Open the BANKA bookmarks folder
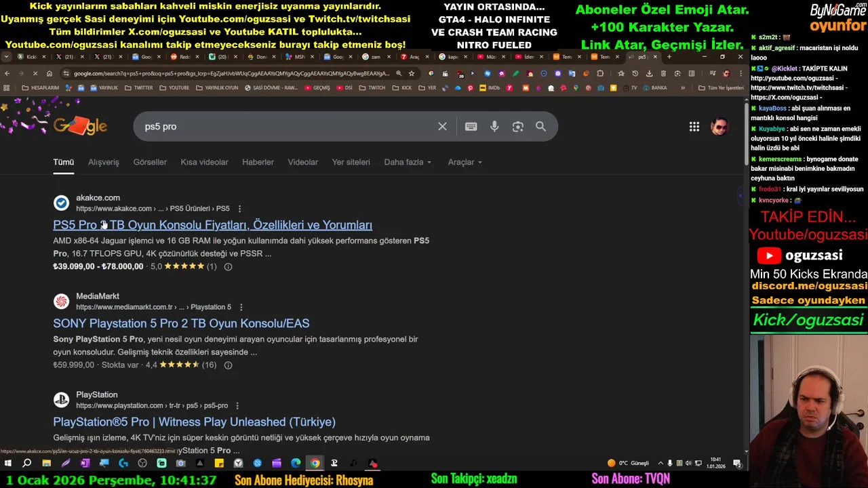868x488 pixels. pos(655,87)
